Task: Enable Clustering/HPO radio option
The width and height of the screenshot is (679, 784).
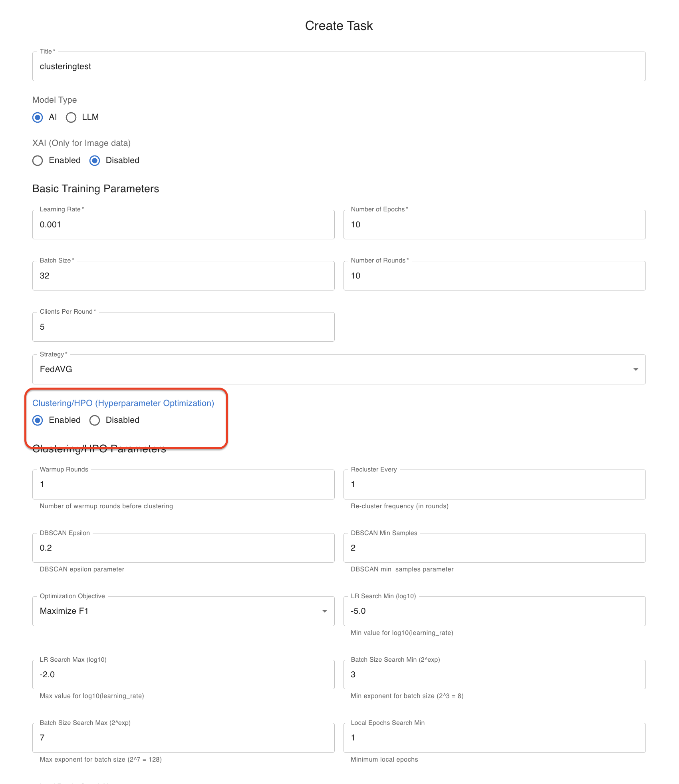Action: pos(38,420)
